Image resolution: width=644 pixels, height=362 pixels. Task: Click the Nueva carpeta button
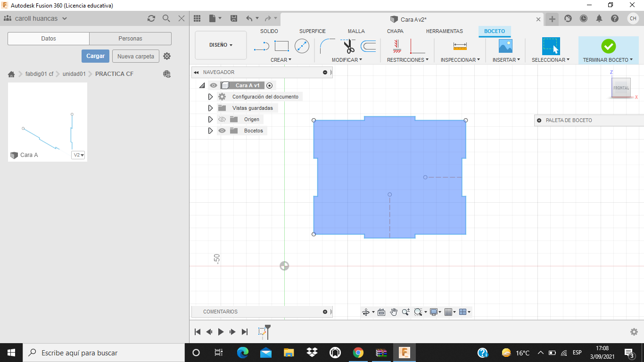(x=136, y=56)
